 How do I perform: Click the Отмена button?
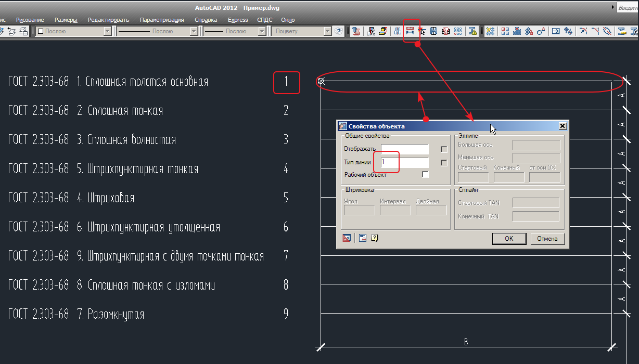pos(547,239)
